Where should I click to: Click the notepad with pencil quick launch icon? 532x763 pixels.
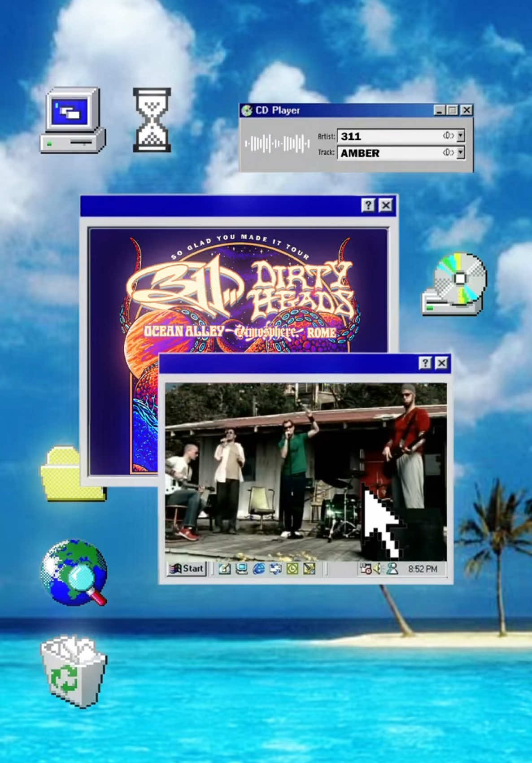coord(224,569)
